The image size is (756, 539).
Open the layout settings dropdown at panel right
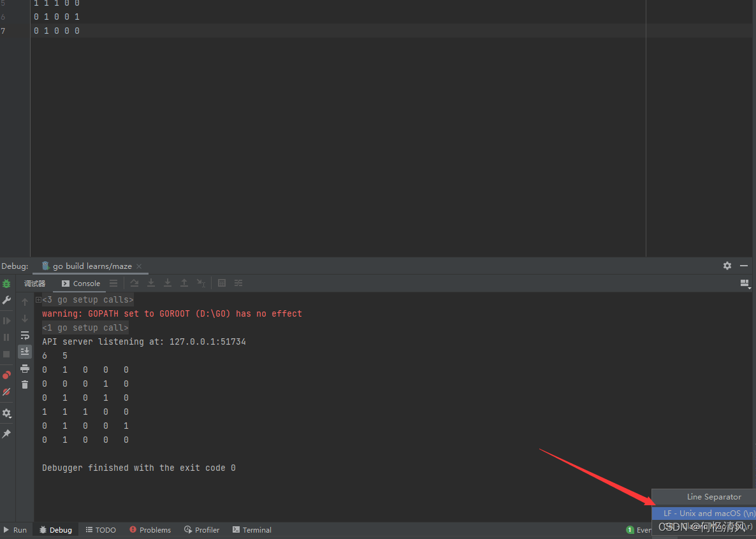tap(745, 284)
